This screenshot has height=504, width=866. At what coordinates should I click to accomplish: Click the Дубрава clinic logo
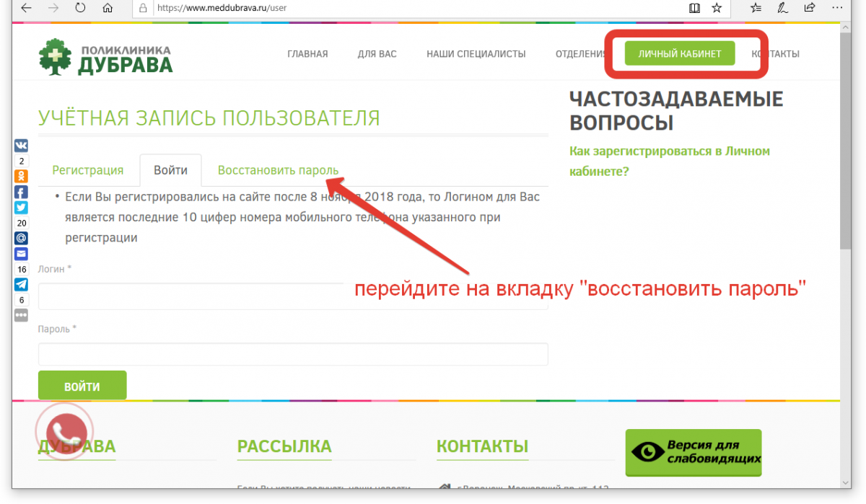point(106,58)
